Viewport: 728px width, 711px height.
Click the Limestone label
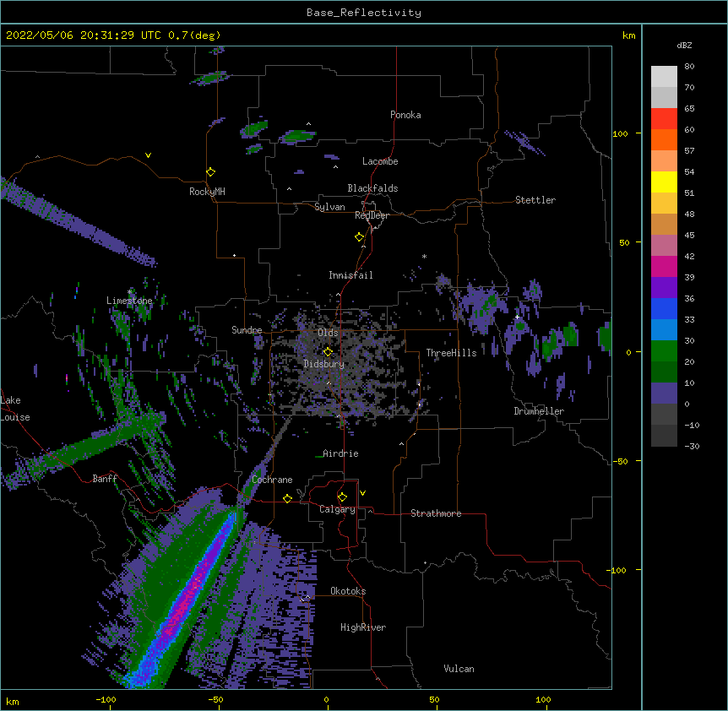[x=129, y=301]
